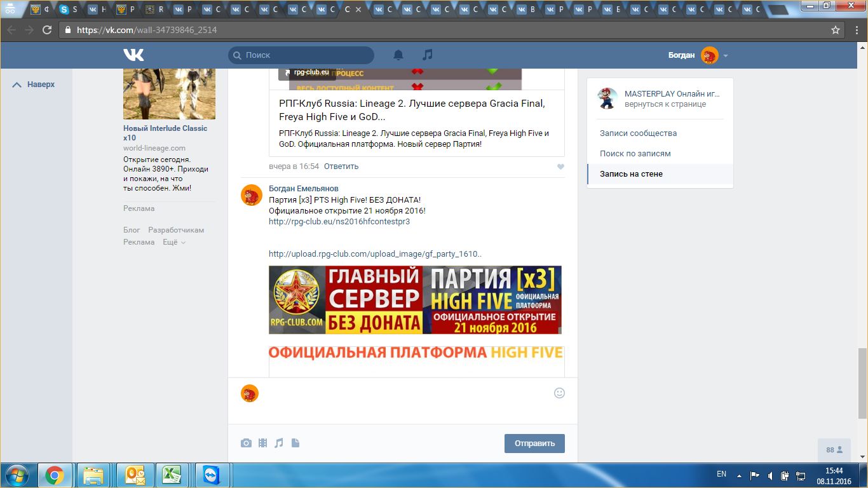Click the Разработчикам footer link
The image size is (868, 488).
[176, 230]
